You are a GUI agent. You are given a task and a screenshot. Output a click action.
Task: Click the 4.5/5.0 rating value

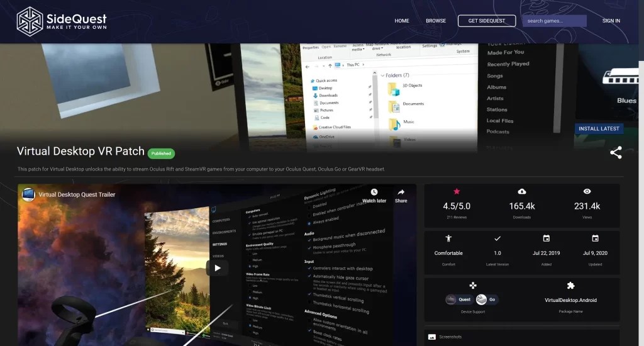[x=457, y=206]
